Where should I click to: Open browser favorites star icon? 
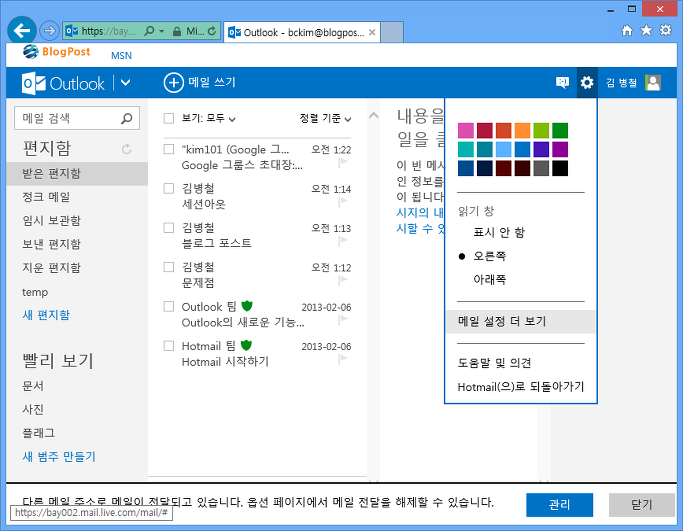coord(646,30)
